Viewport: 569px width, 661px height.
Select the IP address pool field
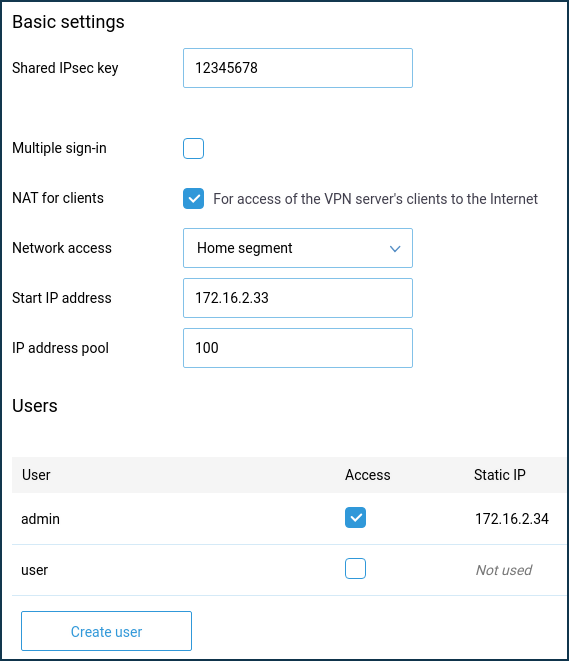click(298, 348)
